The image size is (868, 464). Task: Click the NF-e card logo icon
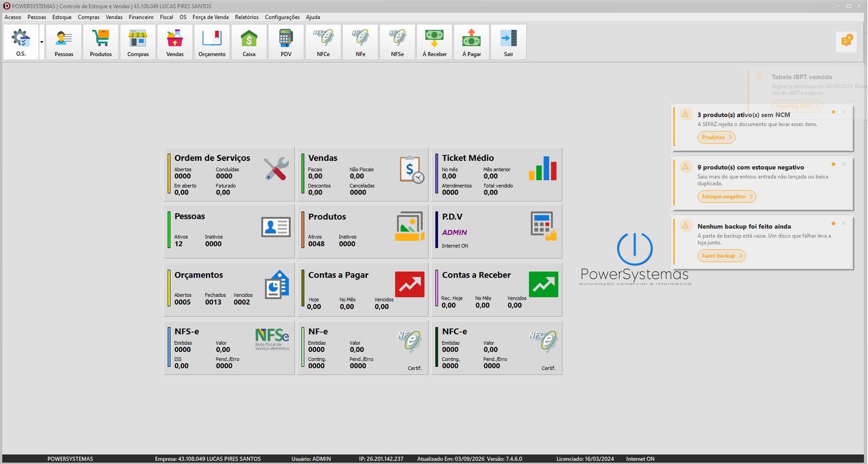(410, 341)
